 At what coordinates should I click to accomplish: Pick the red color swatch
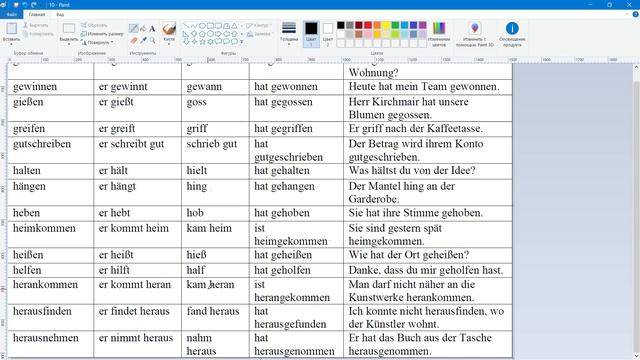click(x=368, y=25)
